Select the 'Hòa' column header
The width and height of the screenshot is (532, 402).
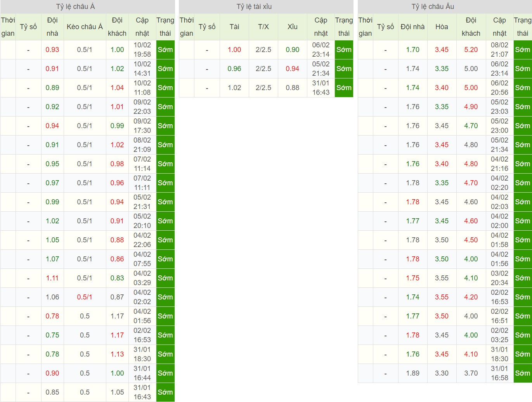[442, 27]
